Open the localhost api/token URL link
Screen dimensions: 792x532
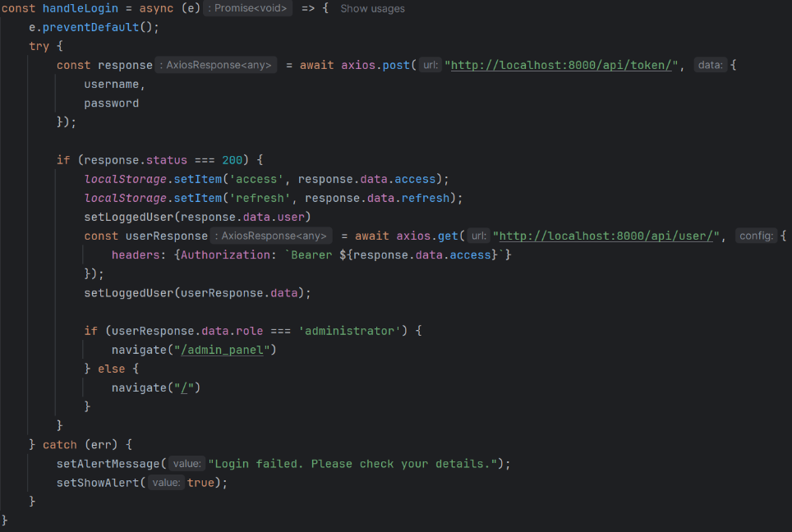pyautogui.click(x=564, y=65)
